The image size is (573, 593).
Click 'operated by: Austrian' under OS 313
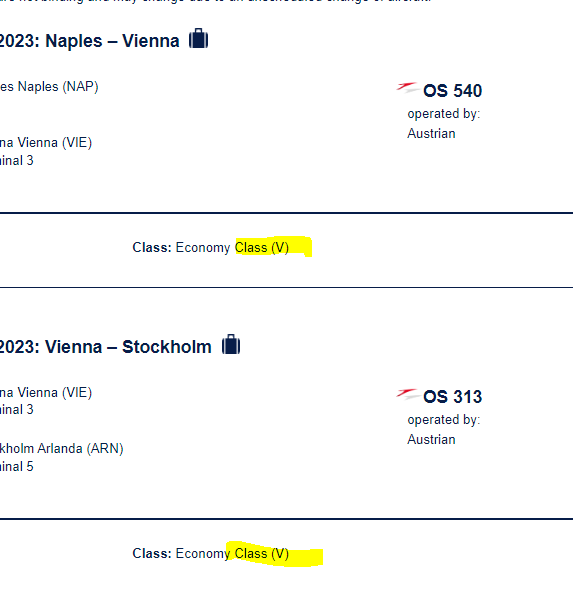pos(444,429)
